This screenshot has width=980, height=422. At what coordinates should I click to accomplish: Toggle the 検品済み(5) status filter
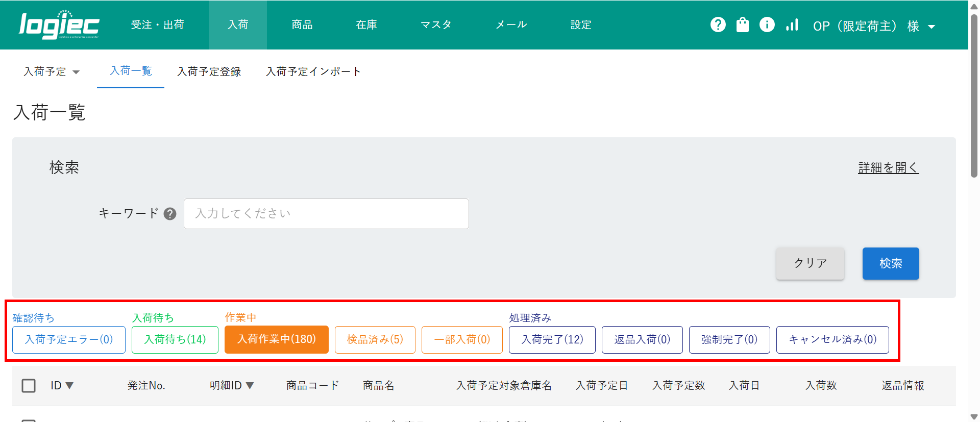coord(375,340)
